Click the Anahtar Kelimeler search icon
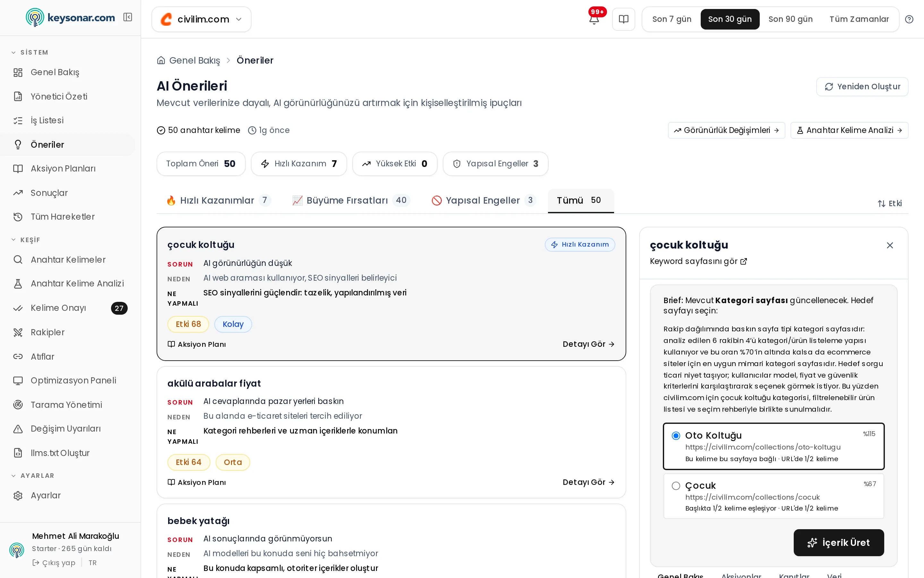Viewport: 924px width, 578px height. [18, 259]
